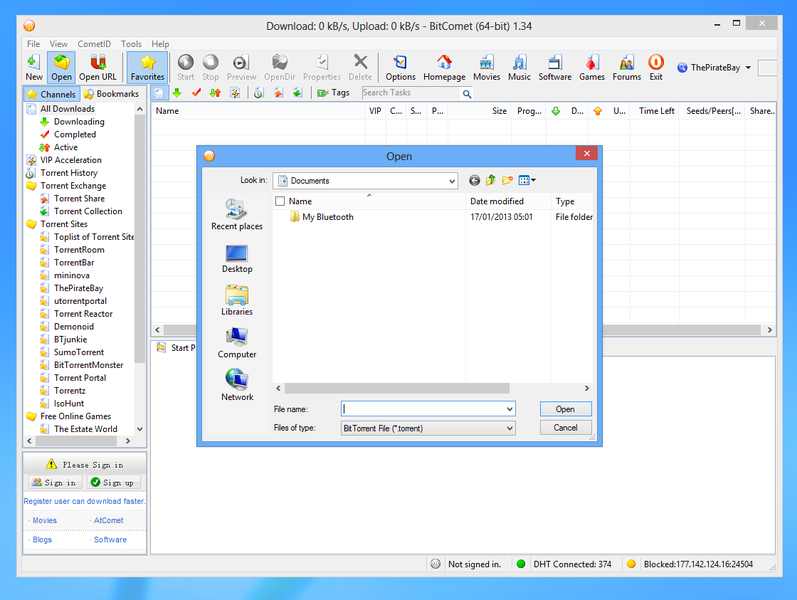The height and width of the screenshot is (600, 797).
Task: Toggle the Favorites star button
Action: pyautogui.click(x=147, y=67)
